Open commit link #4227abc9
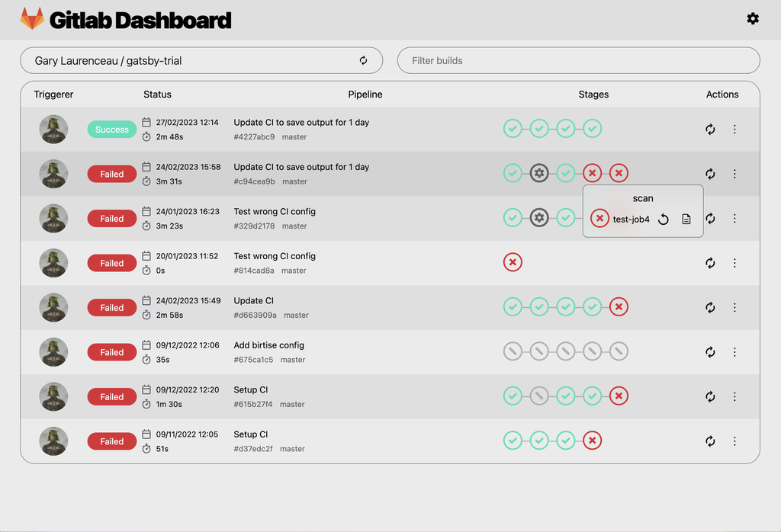Viewport: 781px width, 532px height. click(254, 137)
